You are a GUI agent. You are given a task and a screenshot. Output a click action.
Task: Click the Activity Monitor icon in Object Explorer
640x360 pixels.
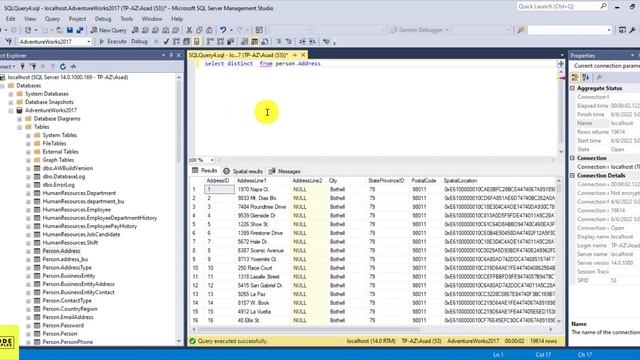73,67
